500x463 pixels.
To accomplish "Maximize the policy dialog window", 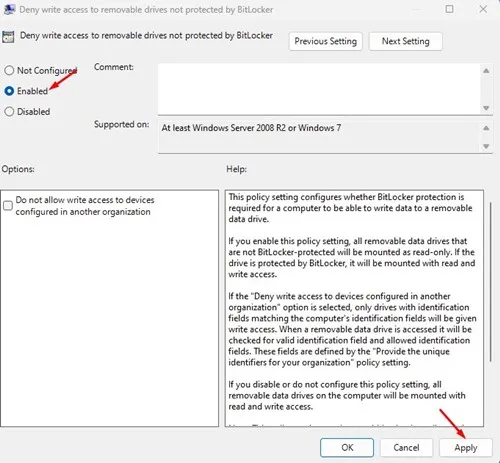I will pyautogui.click(x=449, y=9).
